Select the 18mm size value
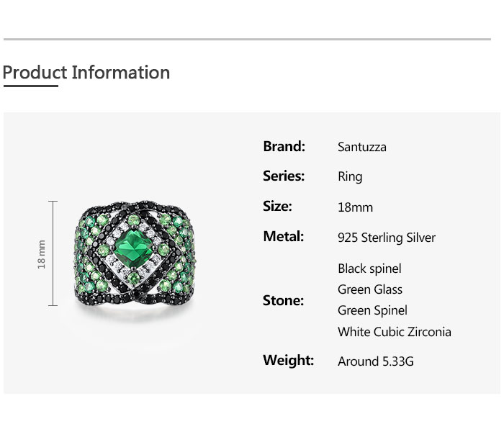Viewport: 504px width, 437px height. 355,207
